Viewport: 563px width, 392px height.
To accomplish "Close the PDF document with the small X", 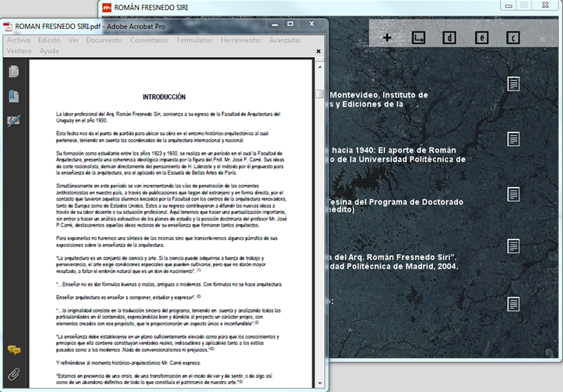I will tap(318, 51).
